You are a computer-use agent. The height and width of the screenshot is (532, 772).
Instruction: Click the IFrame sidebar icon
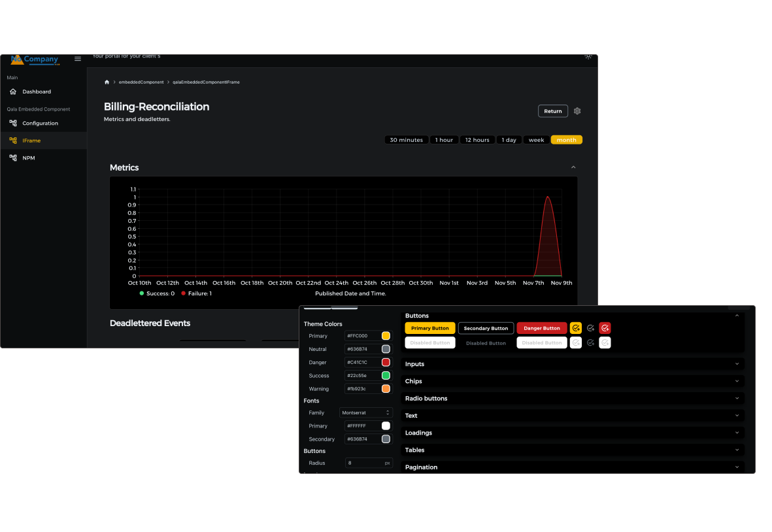coord(13,141)
